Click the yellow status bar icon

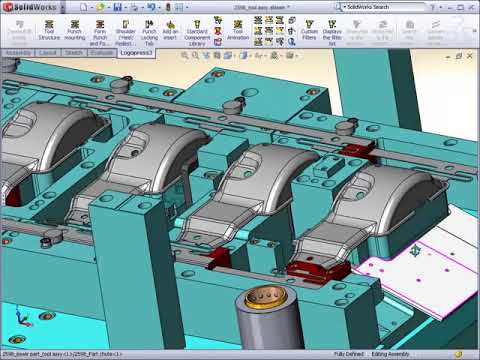459,354
